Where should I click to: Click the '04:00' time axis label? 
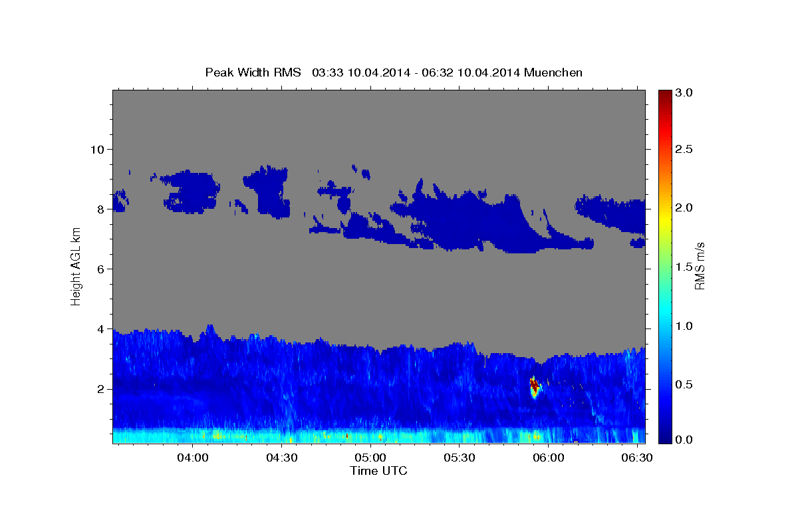(193, 458)
